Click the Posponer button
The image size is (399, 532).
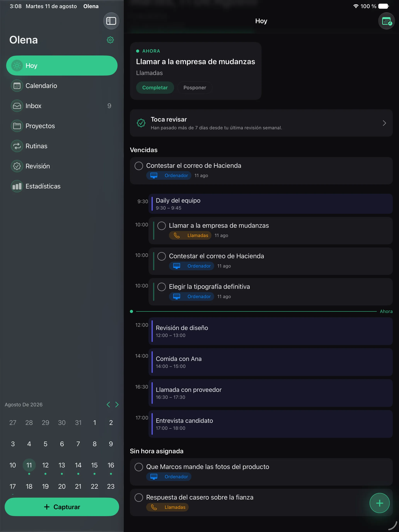click(x=194, y=88)
